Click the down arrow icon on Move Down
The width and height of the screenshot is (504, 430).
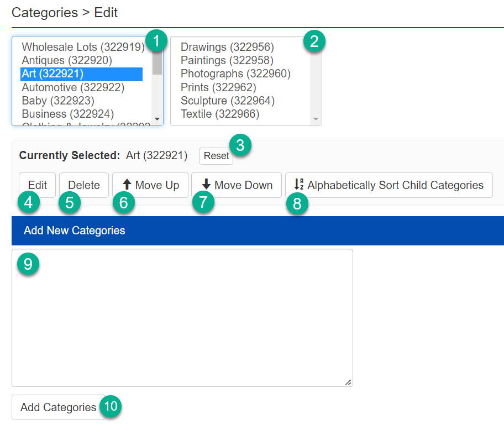click(207, 185)
